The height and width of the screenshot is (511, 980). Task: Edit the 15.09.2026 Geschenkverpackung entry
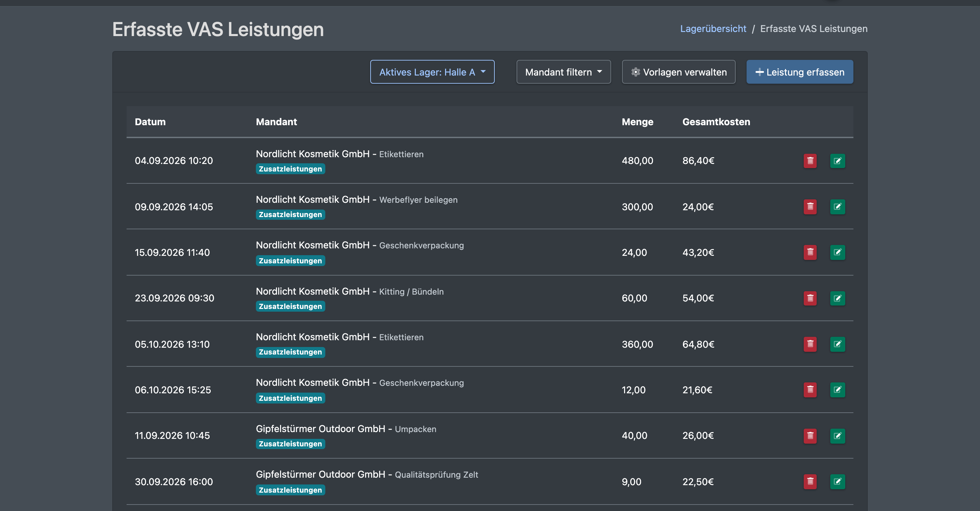(x=837, y=252)
